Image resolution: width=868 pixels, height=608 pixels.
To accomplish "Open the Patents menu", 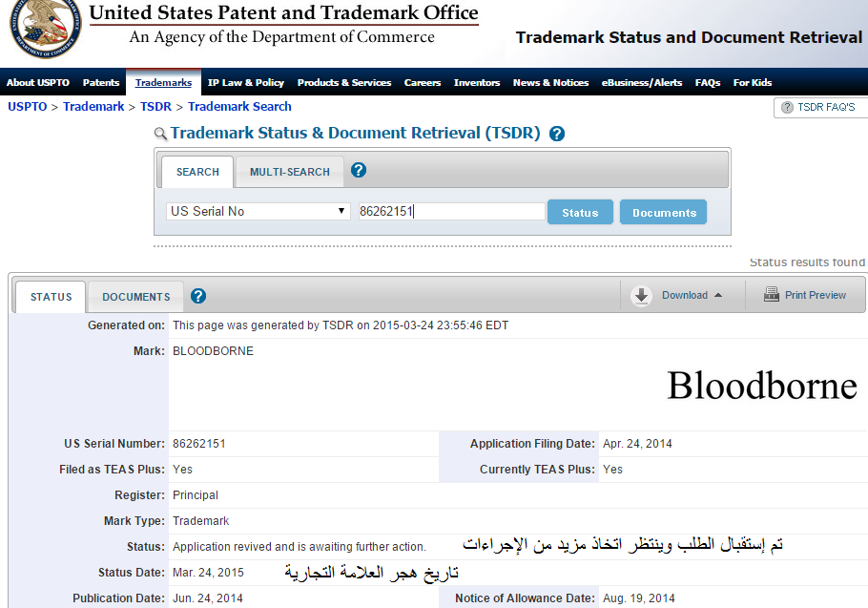I will point(101,82).
